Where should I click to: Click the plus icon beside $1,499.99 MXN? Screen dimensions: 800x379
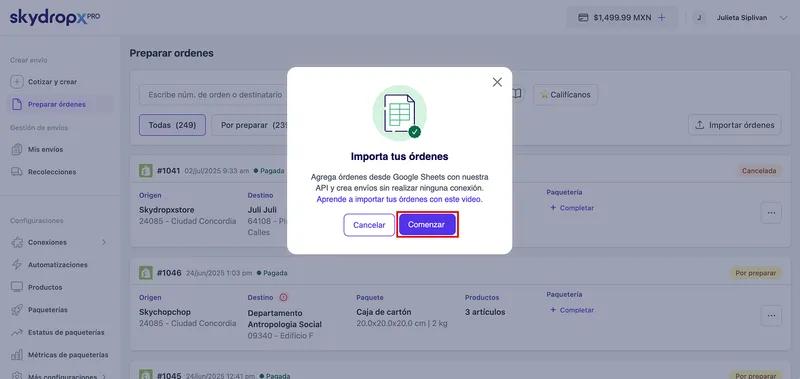[x=662, y=17]
